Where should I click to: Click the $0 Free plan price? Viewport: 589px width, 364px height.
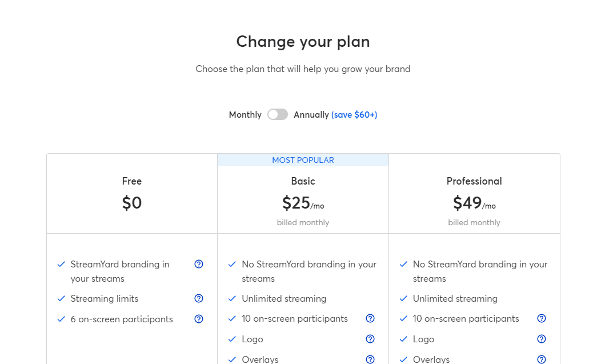click(132, 203)
